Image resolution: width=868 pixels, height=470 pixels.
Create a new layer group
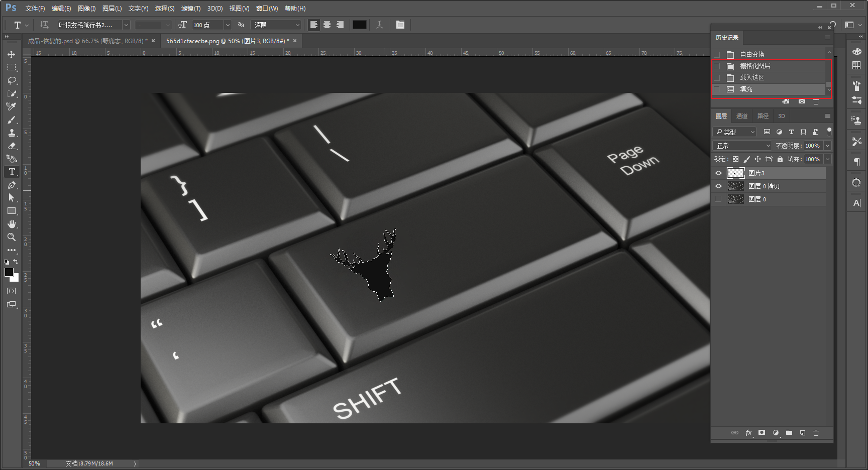pos(789,433)
